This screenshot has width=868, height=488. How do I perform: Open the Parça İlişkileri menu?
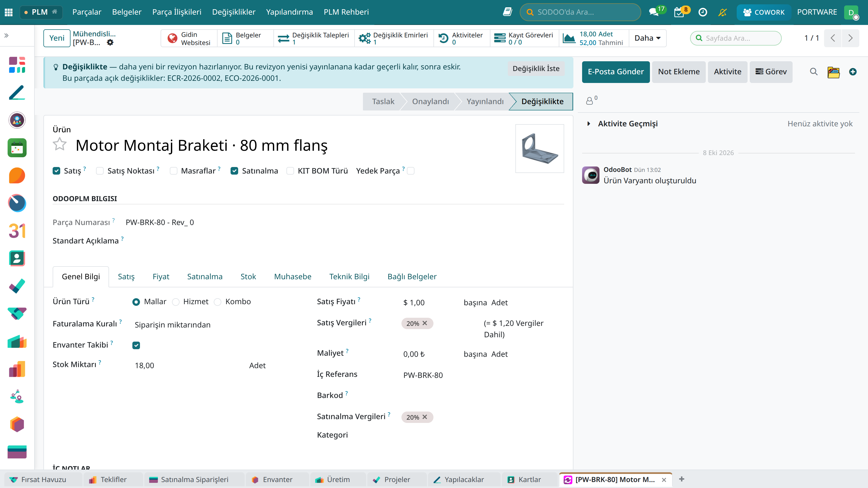tap(177, 12)
